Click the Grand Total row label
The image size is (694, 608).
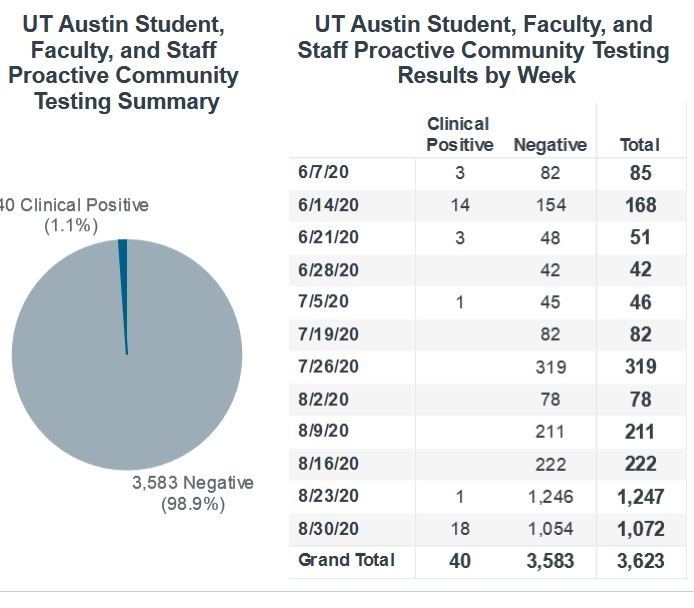coord(346,560)
